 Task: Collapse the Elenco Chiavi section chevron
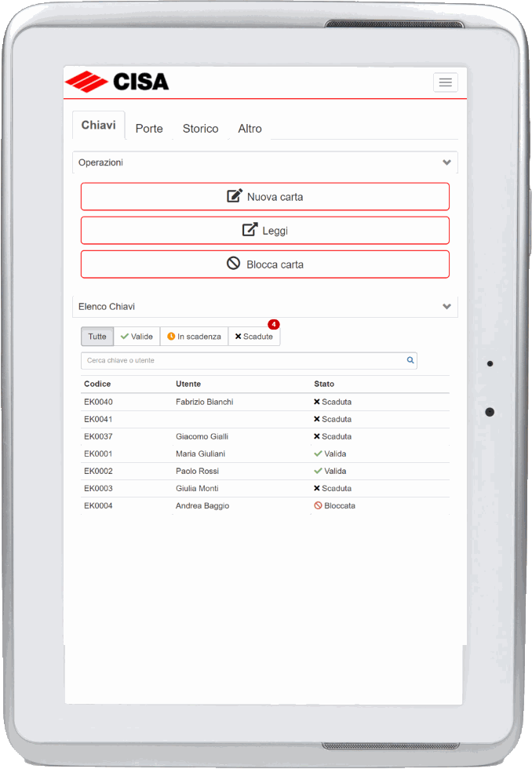(446, 307)
